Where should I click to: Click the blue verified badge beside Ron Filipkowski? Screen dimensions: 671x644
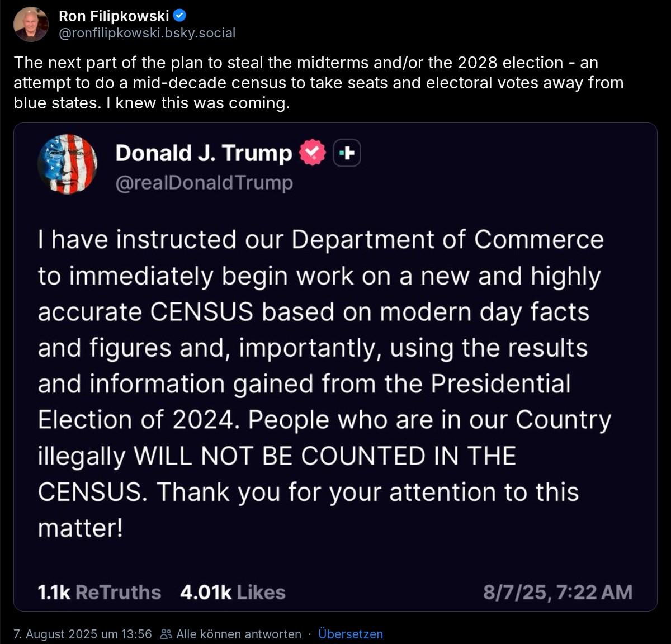pyautogui.click(x=181, y=16)
